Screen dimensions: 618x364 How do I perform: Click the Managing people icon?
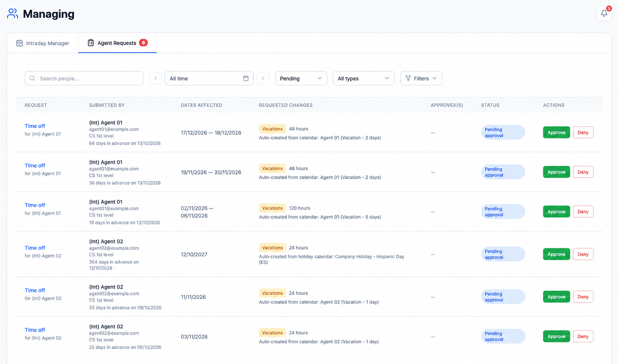[12, 14]
